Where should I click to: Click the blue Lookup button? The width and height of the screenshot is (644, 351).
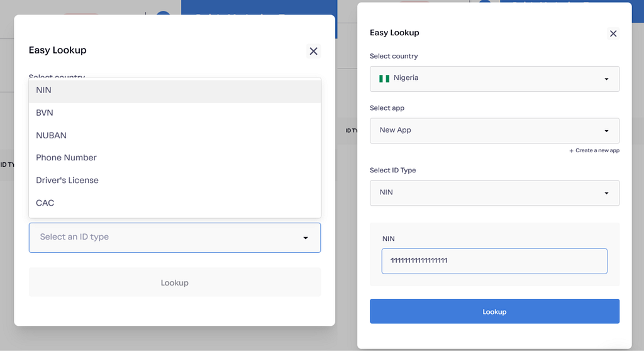point(494,311)
